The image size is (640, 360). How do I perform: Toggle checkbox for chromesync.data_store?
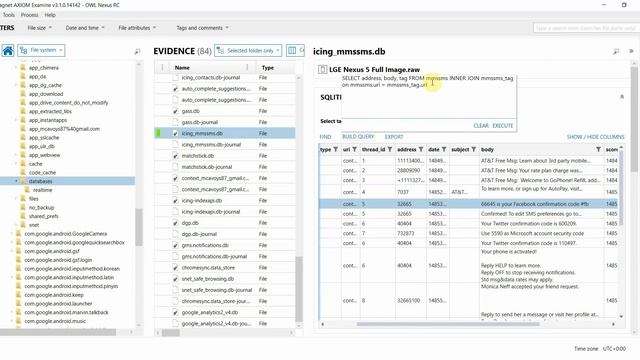[176, 268]
